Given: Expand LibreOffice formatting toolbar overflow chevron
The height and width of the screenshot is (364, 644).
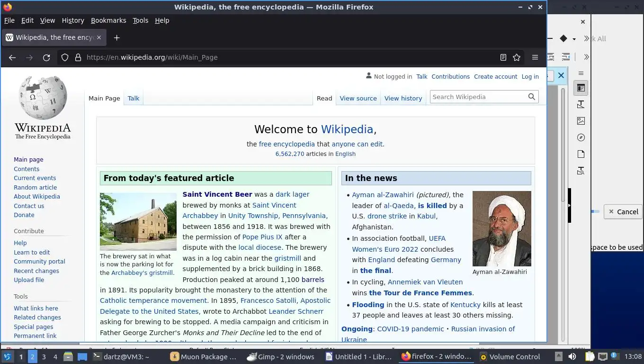Looking at the screenshot, I should (x=586, y=57).
